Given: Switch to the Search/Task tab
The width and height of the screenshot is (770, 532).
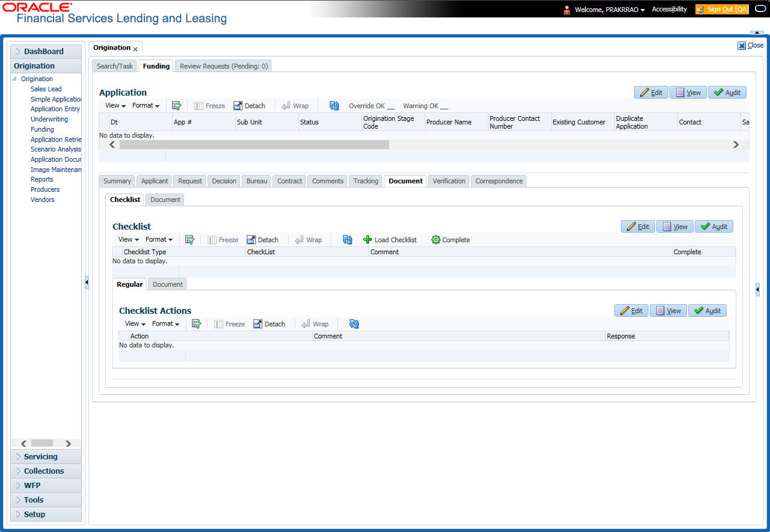Looking at the screenshot, I should 115,66.
